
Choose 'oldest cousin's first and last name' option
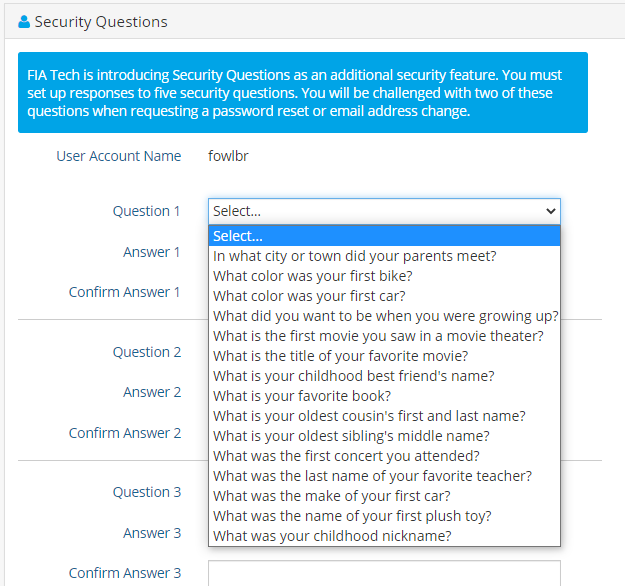[x=384, y=416]
